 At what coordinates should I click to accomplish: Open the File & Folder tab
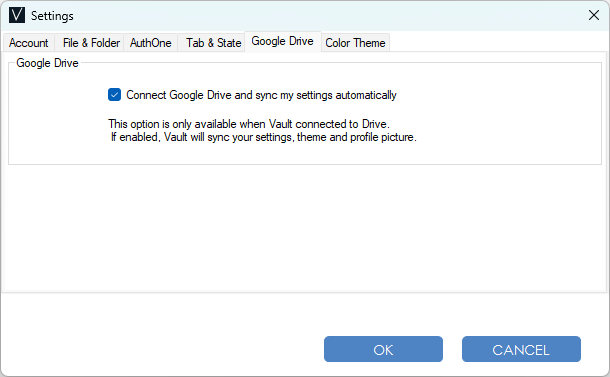pyautogui.click(x=91, y=43)
